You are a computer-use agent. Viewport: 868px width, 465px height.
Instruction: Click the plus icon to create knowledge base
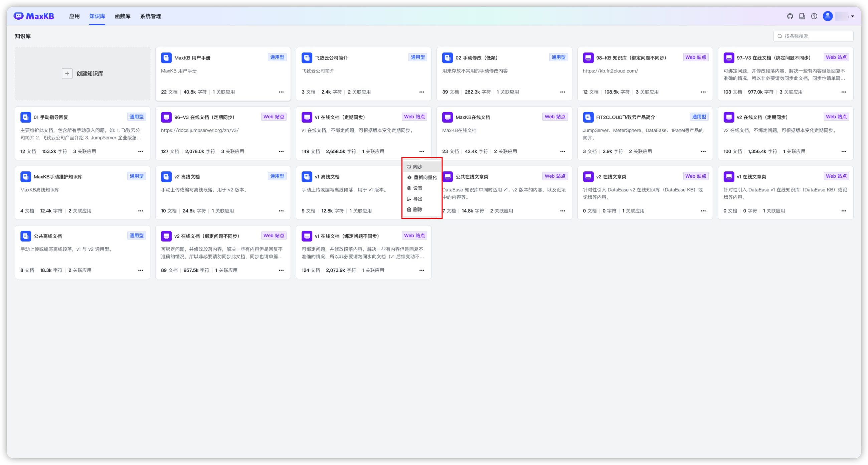coord(67,73)
